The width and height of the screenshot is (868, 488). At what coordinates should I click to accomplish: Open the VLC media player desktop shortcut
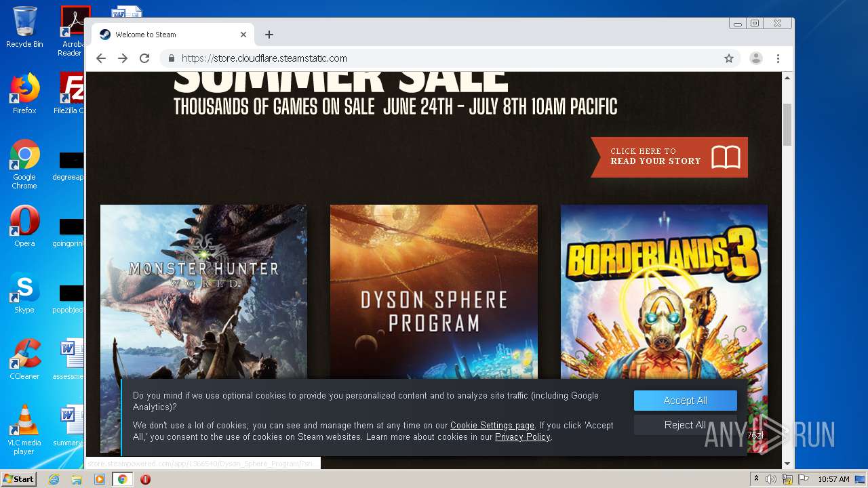(x=24, y=430)
